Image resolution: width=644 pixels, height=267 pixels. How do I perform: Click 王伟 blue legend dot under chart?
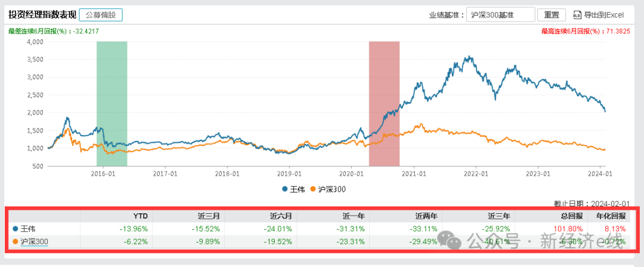[284, 189]
